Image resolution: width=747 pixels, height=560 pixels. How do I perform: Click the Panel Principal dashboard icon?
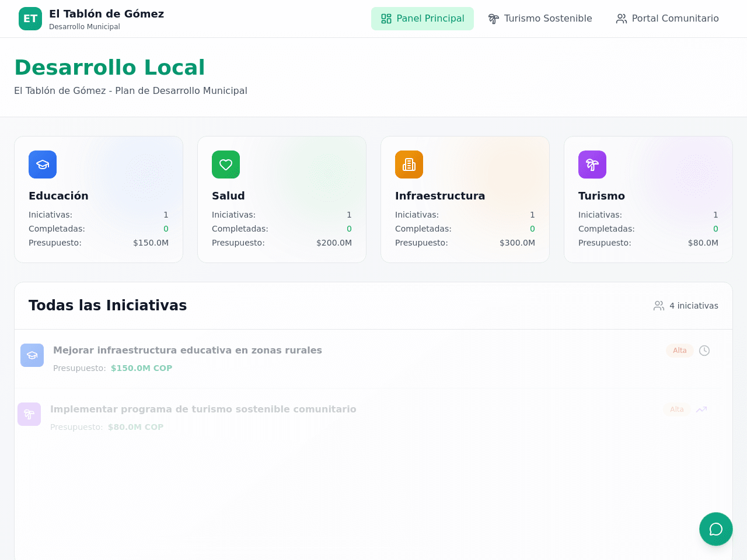(x=386, y=19)
